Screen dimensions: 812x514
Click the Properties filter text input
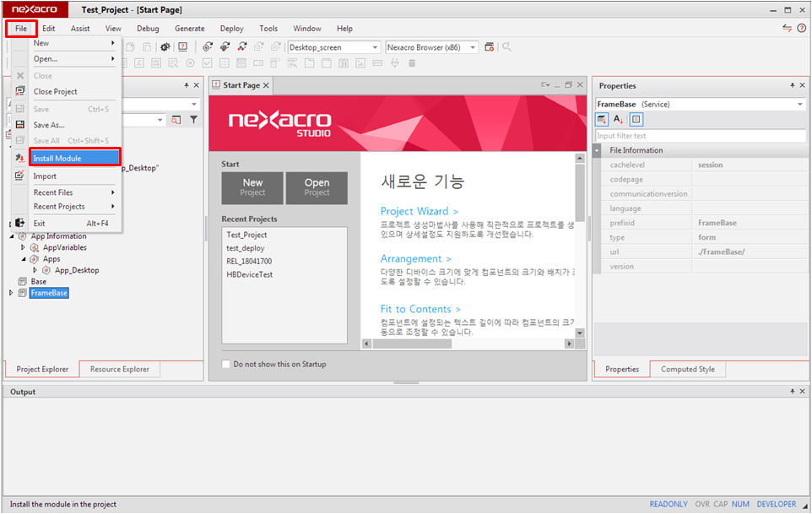pos(700,136)
